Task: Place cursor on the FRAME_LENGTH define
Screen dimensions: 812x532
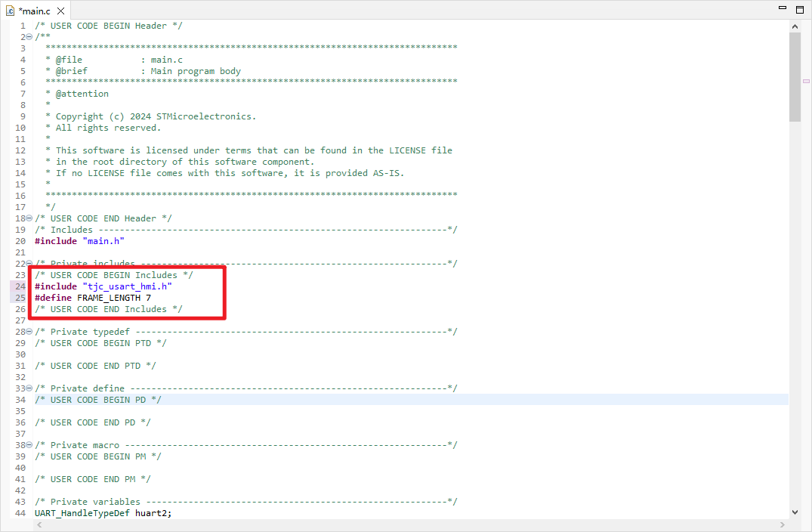Action: [108, 298]
